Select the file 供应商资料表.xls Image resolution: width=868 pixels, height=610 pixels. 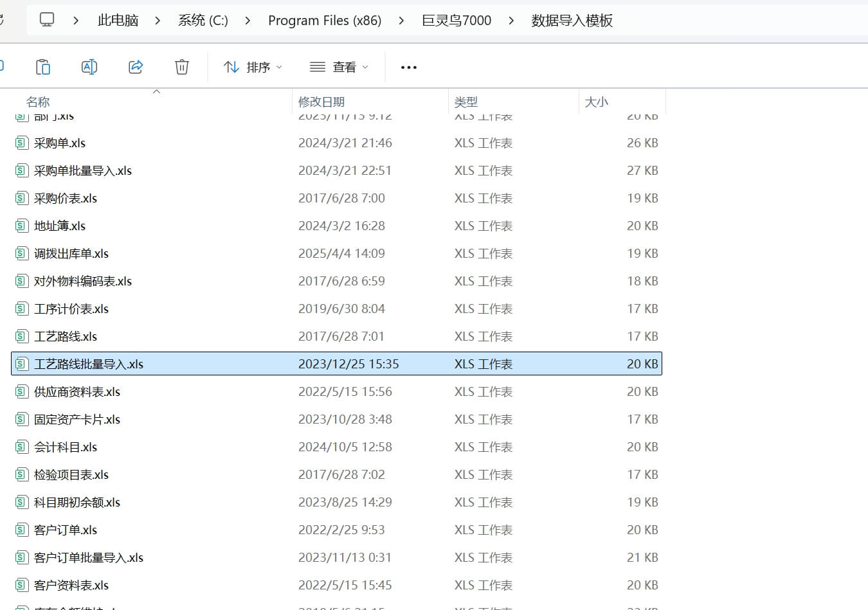(x=77, y=391)
